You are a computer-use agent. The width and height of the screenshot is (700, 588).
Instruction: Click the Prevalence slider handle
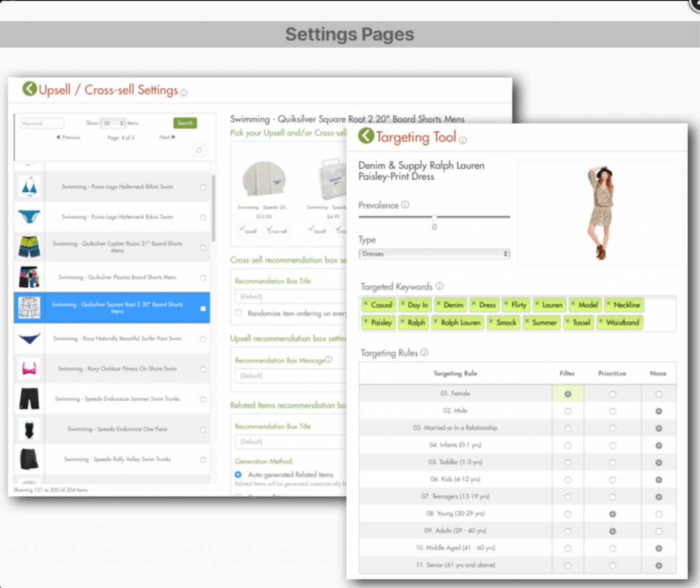coord(434,217)
